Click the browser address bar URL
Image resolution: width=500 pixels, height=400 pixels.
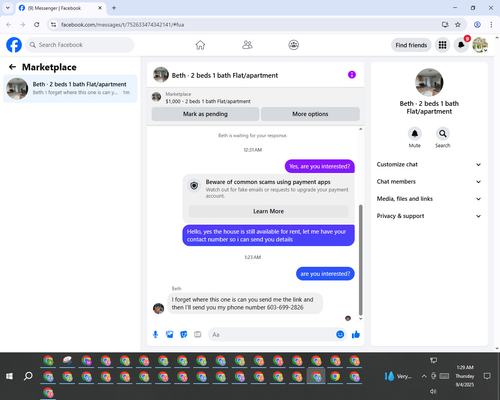122,25
